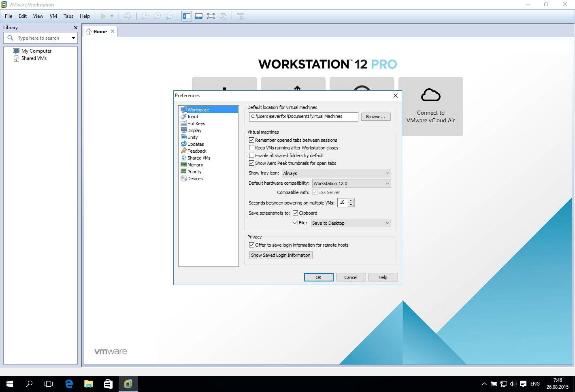Uncheck Offer to save login information
The height and width of the screenshot is (392, 575).
pyautogui.click(x=251, y=245)
